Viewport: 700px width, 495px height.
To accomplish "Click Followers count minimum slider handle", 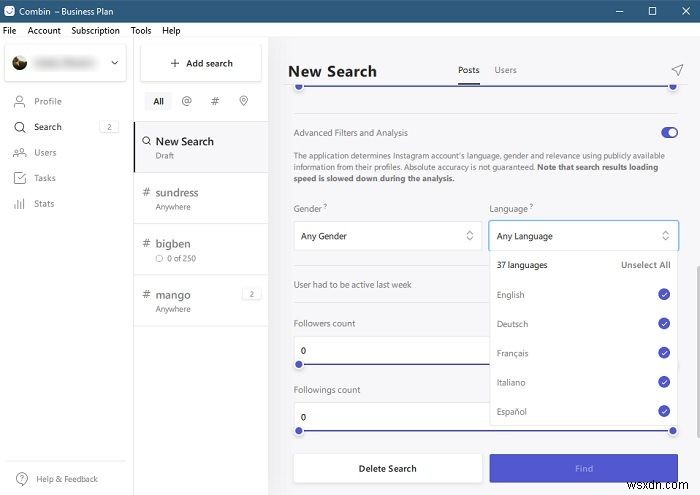I will point(299,365).
